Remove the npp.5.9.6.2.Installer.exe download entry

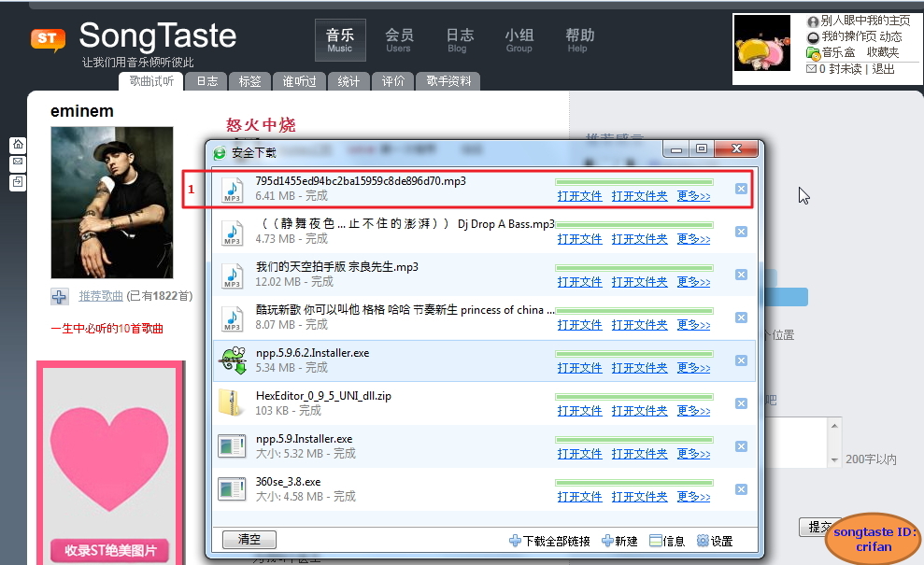741,360
